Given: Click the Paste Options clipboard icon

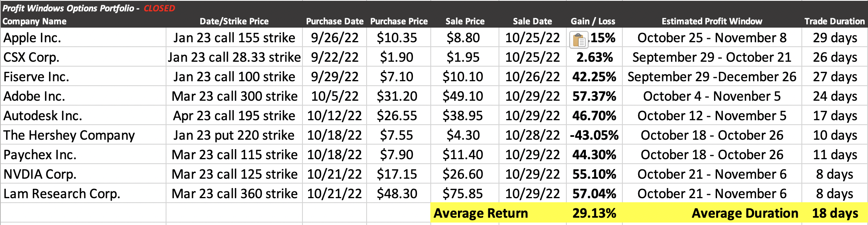Looking at the screenshot, I should click(579, 40).
